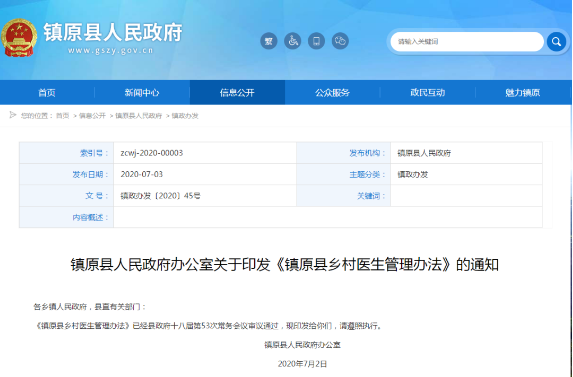Image resolution: width=573 pixels, height=377 pixels.
Task: Focus the keyword search input field
Action: (x=467, y=42)
